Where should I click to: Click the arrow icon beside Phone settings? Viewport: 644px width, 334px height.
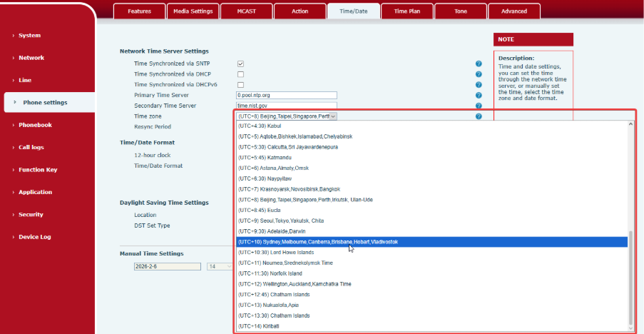[x=14, y=102]
